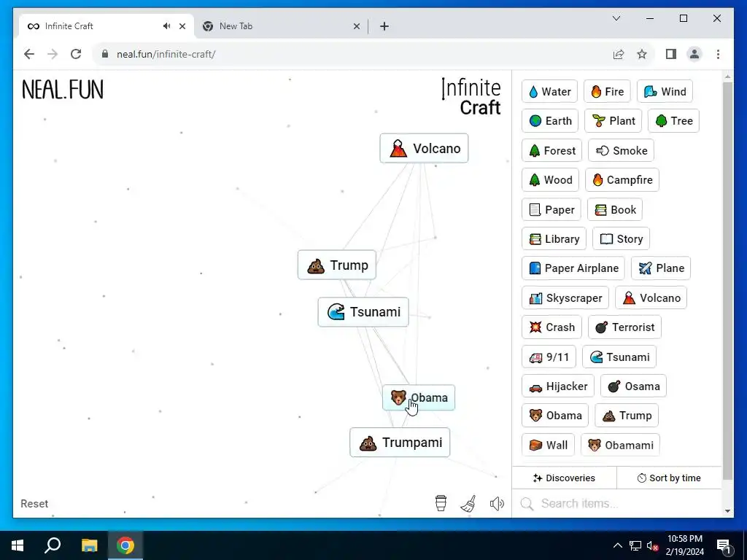Click the address bar URL
Image resolution: width=747 pixels, height=560 pixels.
click(166, 54)
